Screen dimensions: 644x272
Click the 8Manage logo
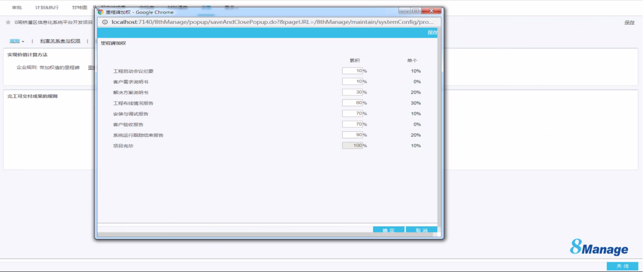click(x=599, y=248)
